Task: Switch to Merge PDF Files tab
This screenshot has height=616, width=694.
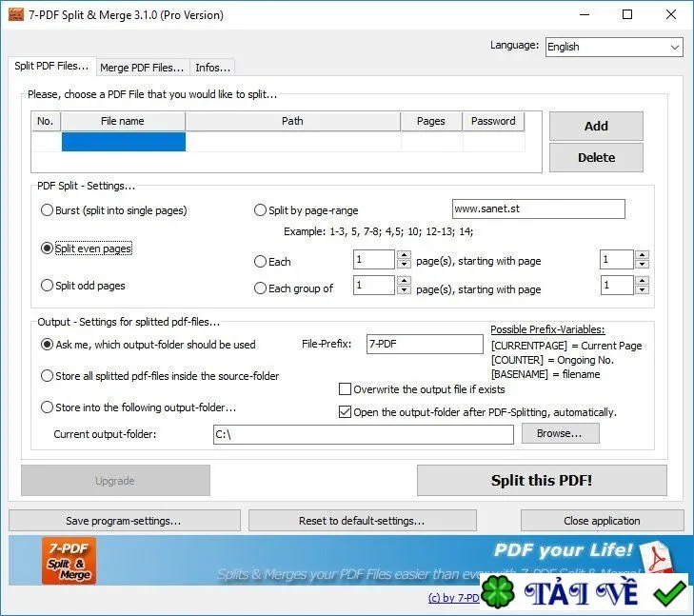Action: point(142,68)
